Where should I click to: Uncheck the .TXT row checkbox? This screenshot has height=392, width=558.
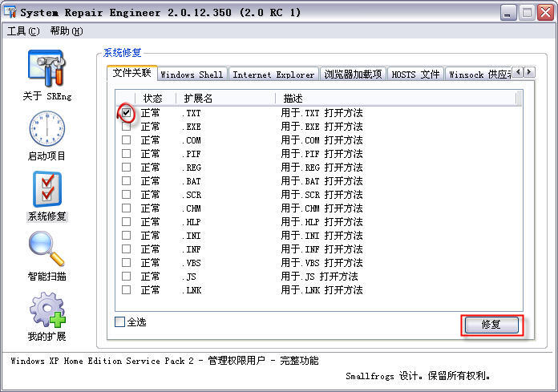click(126, 113)
